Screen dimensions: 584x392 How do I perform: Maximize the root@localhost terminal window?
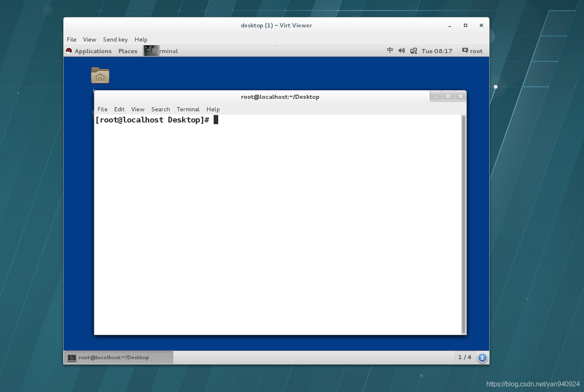click(448, 96)
